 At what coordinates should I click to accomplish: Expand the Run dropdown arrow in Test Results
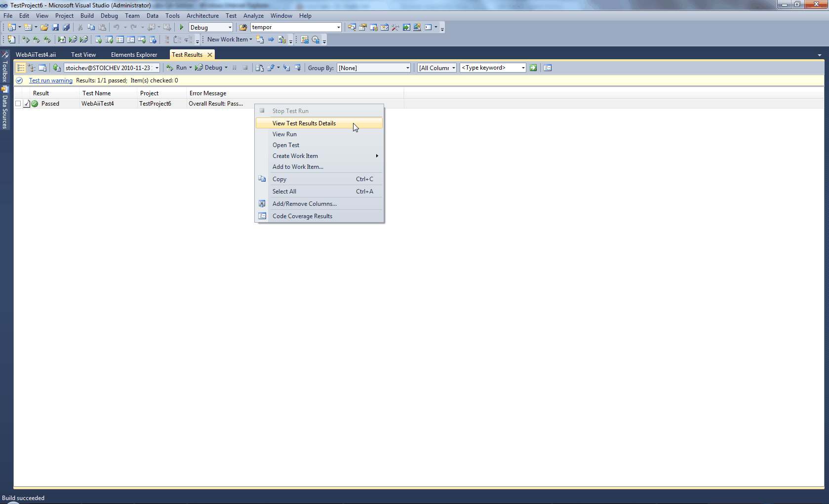(190, 68)
